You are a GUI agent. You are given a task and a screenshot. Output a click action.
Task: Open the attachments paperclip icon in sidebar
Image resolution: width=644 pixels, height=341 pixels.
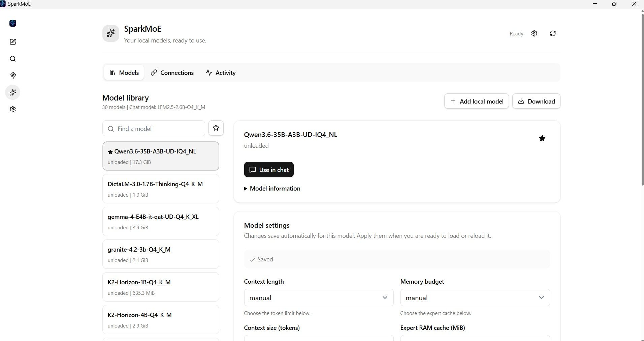pos(13,76)
